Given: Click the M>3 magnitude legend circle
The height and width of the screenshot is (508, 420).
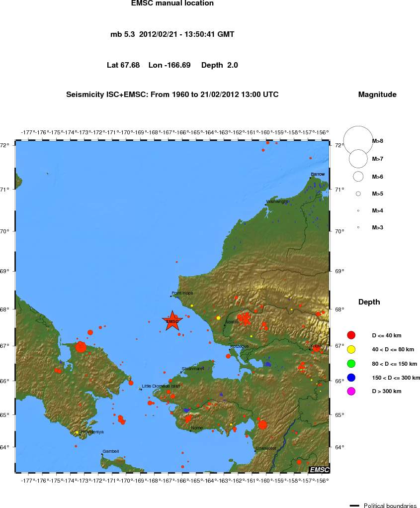Looking at the screenshot, I should pyautogui.click(x=358, y=227).
